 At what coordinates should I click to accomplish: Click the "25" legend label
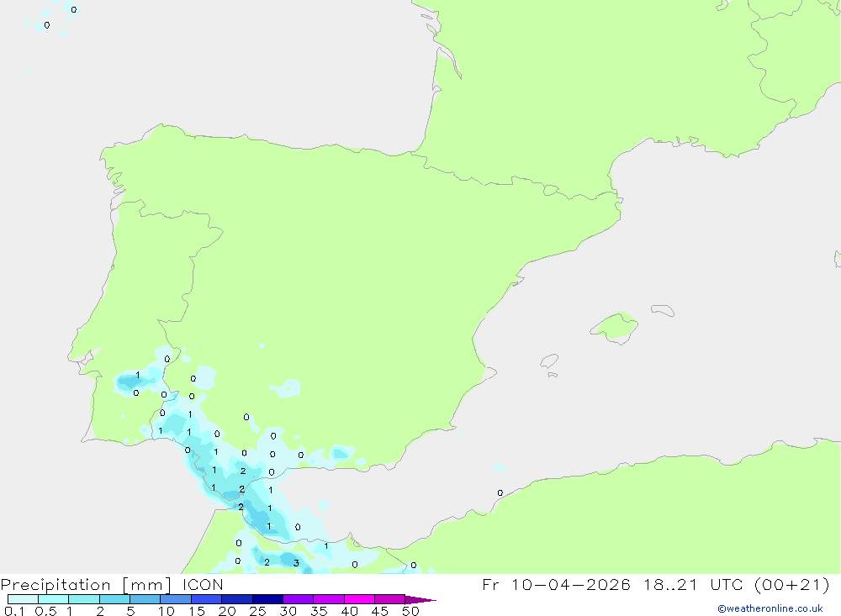258,611
